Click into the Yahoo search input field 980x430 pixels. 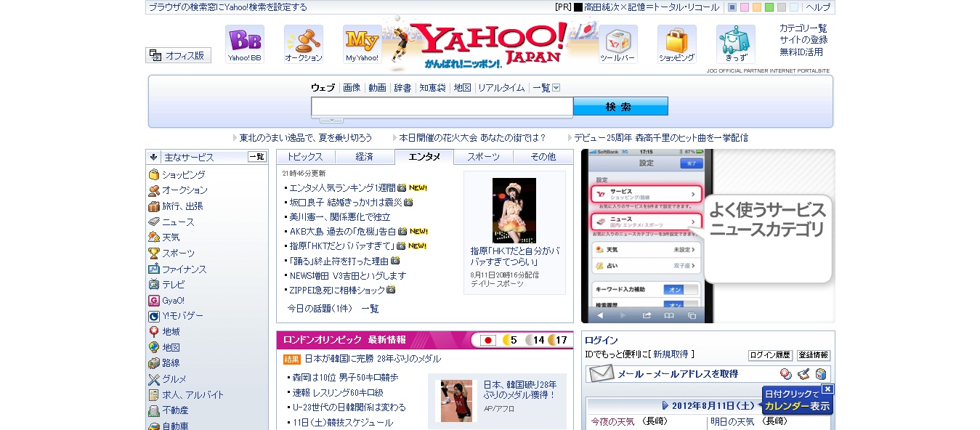(x=442, y=107)
